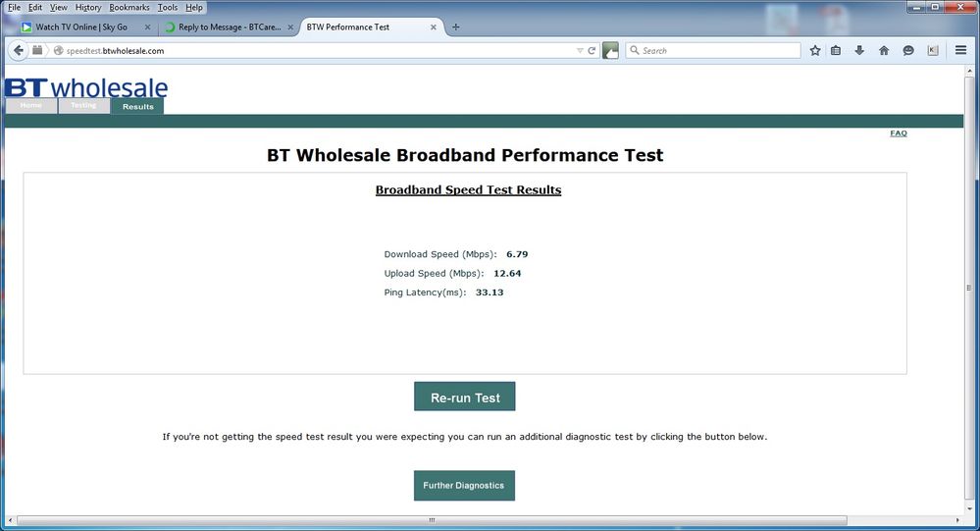Click the BT Wholesale Broadband Performance Test title
Screen dimensions: 980x531
click(465, 155)
